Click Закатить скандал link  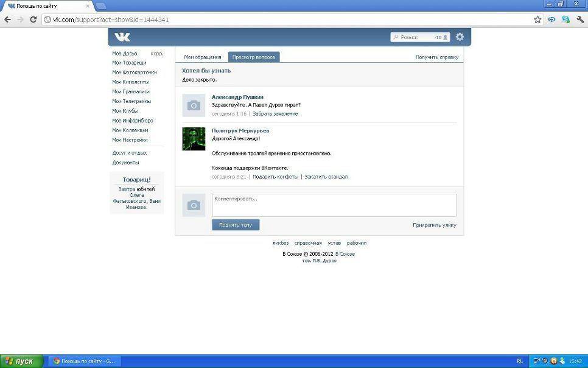click(x=326, y=177)
